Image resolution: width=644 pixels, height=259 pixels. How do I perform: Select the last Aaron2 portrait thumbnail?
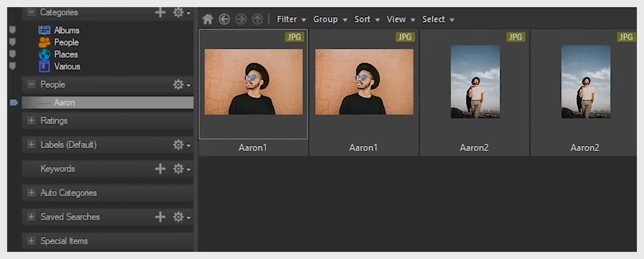[x=586, y=82]
